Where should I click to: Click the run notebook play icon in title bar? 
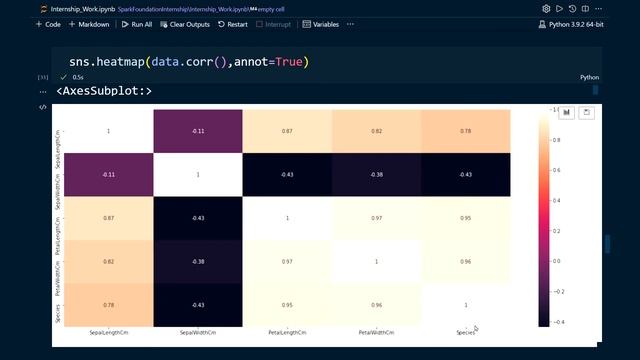[559, 9]
